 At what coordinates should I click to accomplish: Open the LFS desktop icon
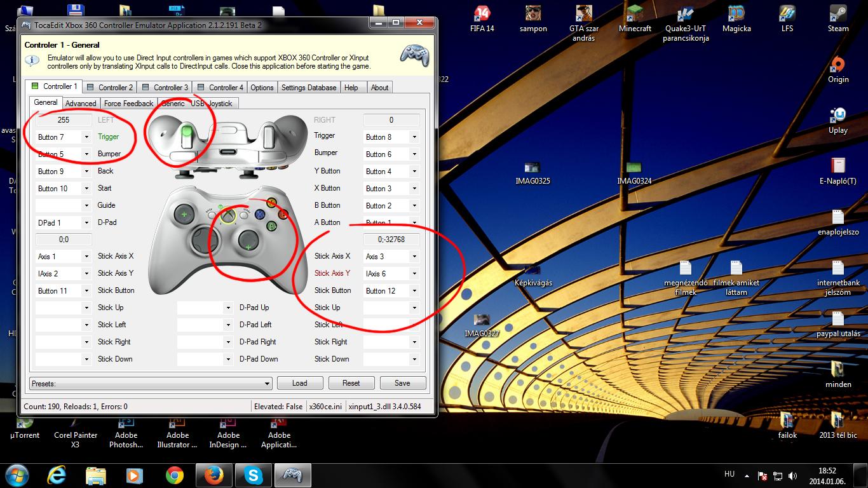coord(787,18)
